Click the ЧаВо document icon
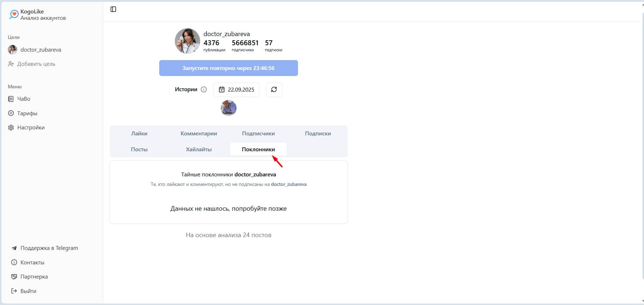Viewport: 644px width, 305px height. tap(11, 99)
